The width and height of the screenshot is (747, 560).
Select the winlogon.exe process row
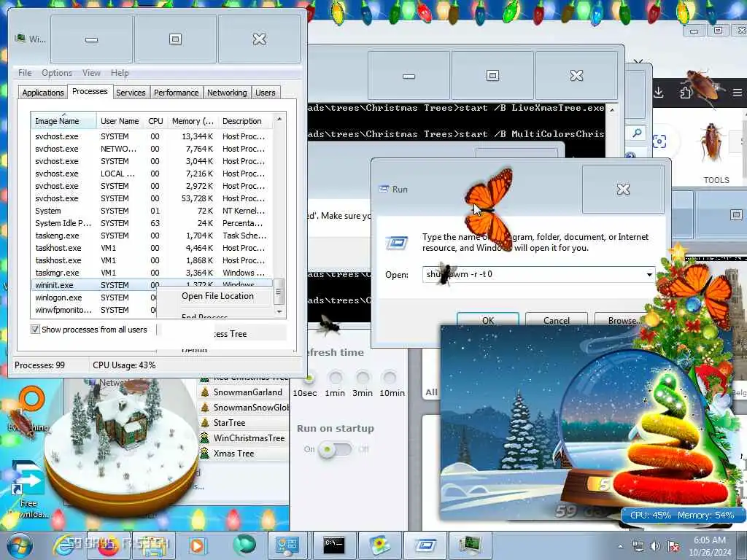(93, 297)
